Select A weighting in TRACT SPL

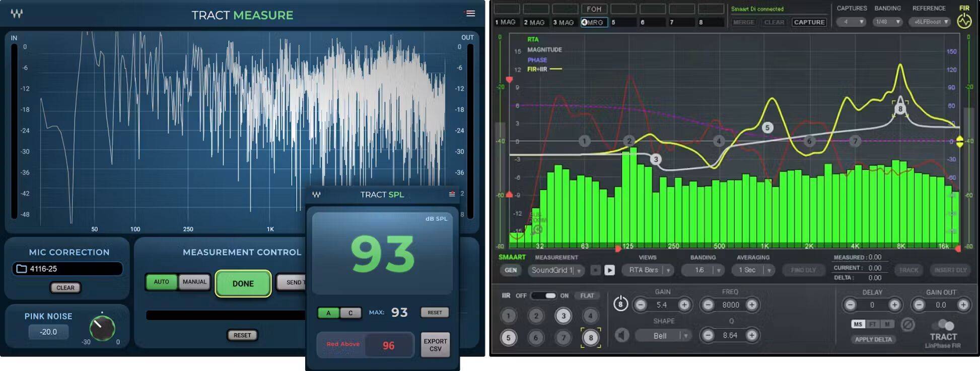pos(328,313)
